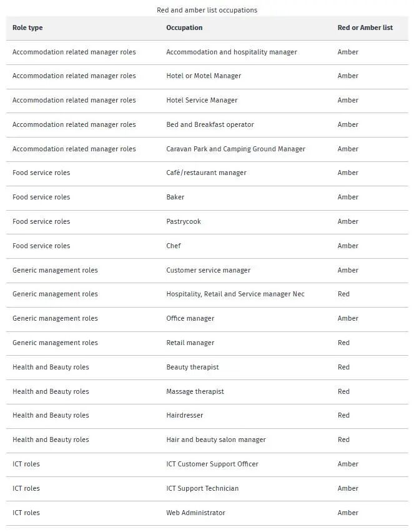Viewport: 414px width, 532px height.
Task: Select the Hotel or Motel Manager occupation
Action: tap(203, 76)
